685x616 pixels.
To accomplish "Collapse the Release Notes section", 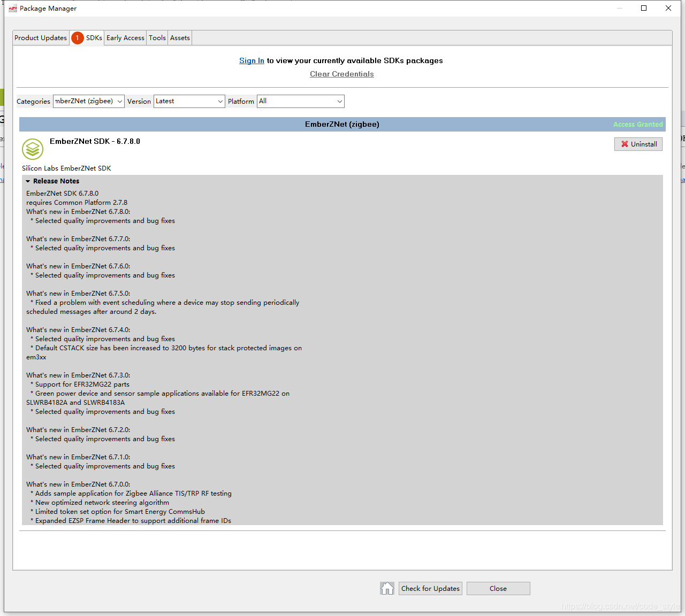I will point(28,181).
